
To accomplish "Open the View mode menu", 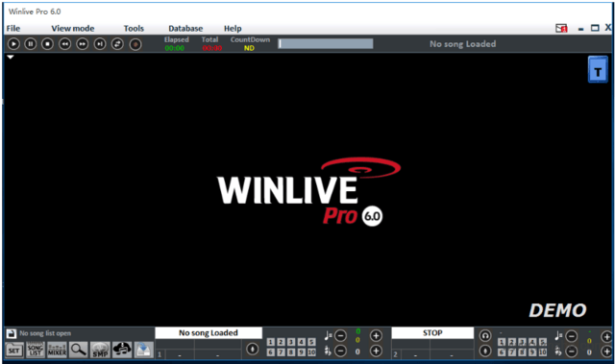I will (73, 28).
